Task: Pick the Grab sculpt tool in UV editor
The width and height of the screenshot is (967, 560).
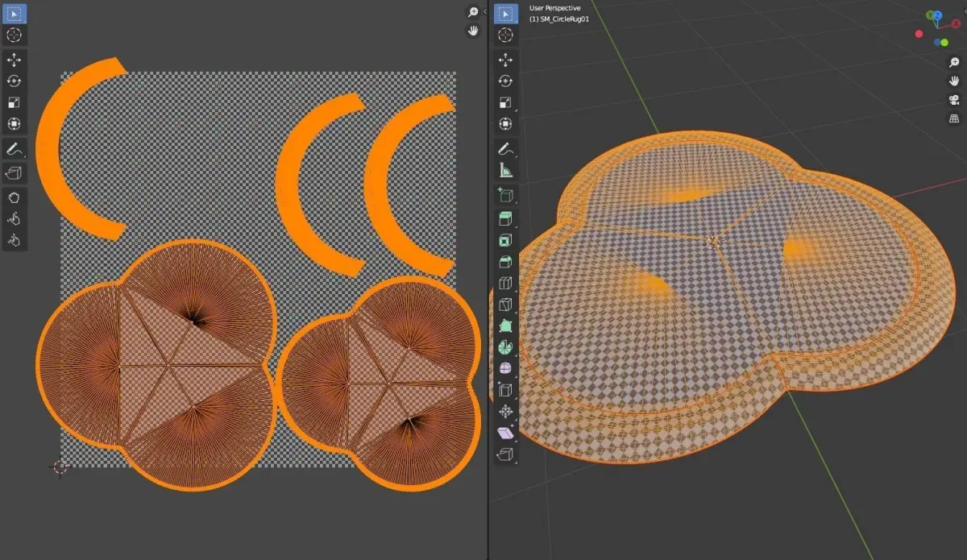Action: [x=14, y=197]
